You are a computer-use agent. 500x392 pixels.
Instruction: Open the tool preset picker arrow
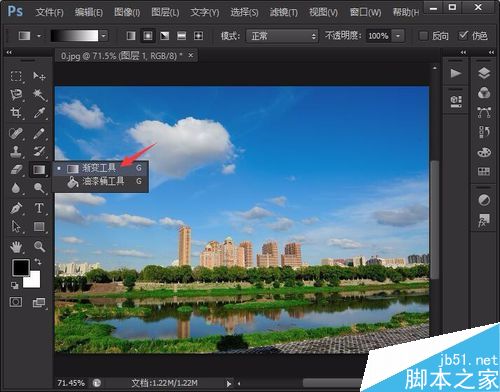point(39,36)
